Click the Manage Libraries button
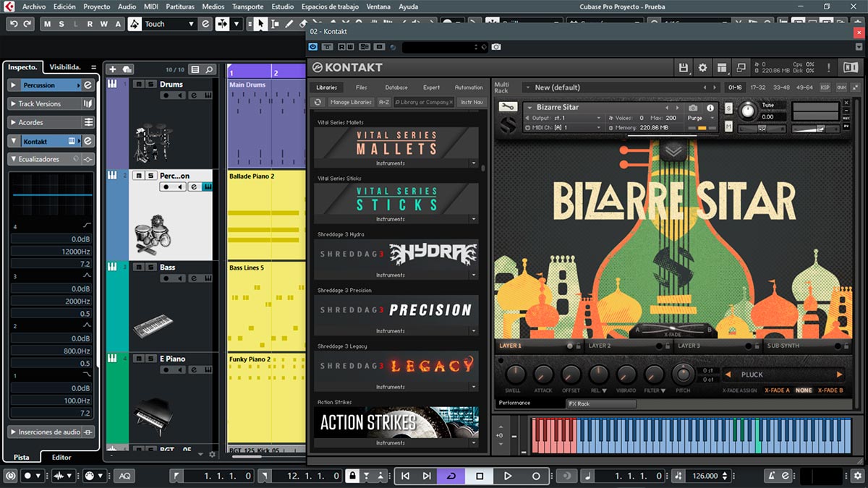Image resolution: width=868 pixels, height=488 pixels. click(x=351, y=103)
